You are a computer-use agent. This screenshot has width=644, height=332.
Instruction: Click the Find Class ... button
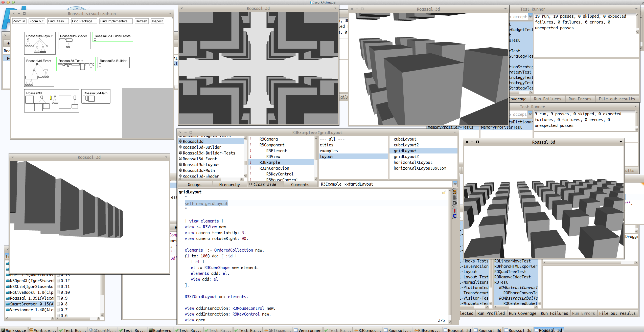tap(58, 21)
